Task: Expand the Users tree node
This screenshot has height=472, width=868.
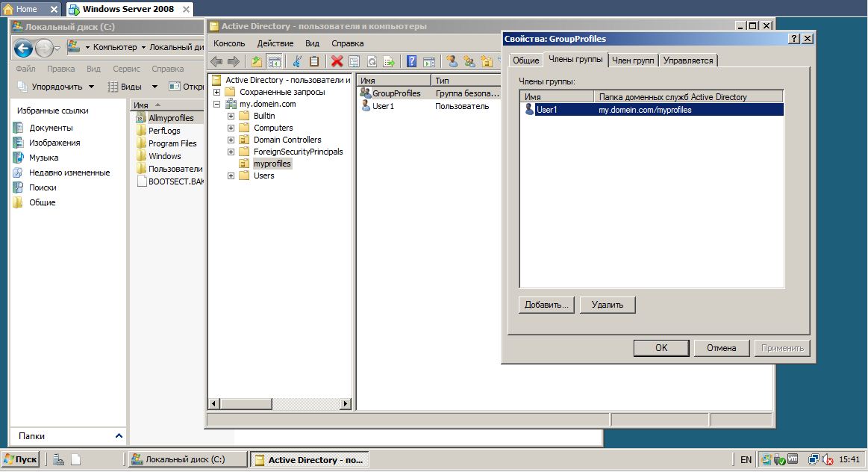Action: (x=231, y=176)
